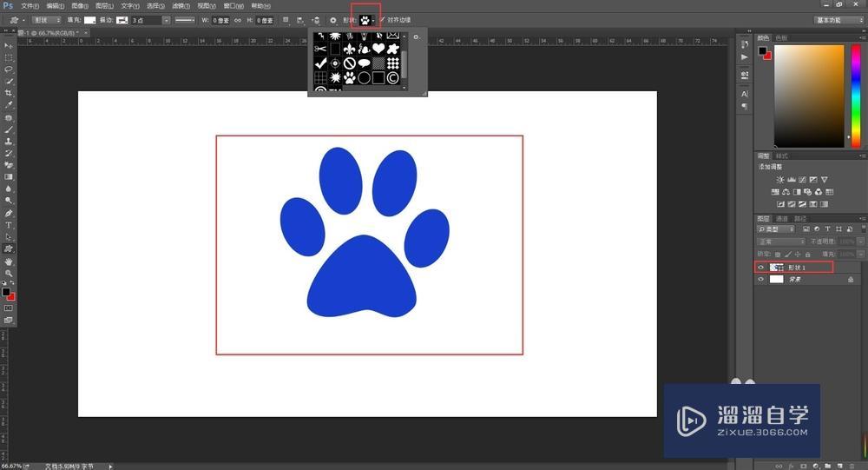Screen dimensions: 868x470
Task: Pick the checkmark shape in shape picker
Action: point(320,63)
